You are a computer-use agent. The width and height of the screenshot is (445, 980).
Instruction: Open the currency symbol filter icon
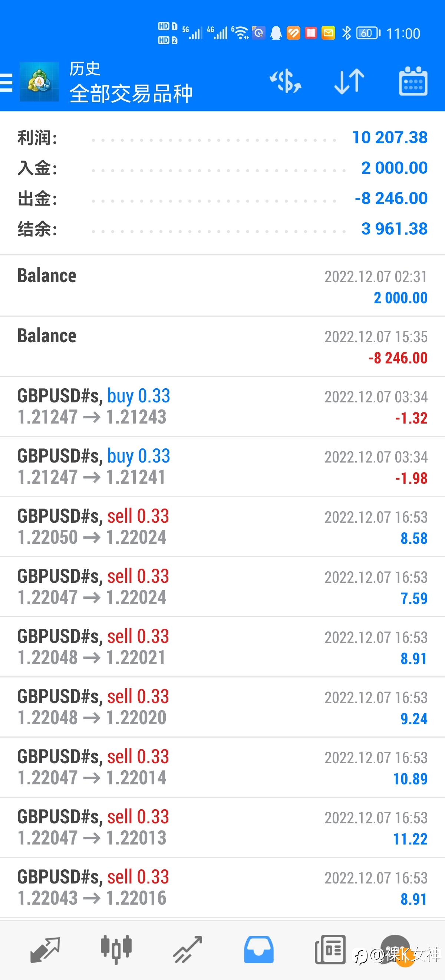coord(286,81)
